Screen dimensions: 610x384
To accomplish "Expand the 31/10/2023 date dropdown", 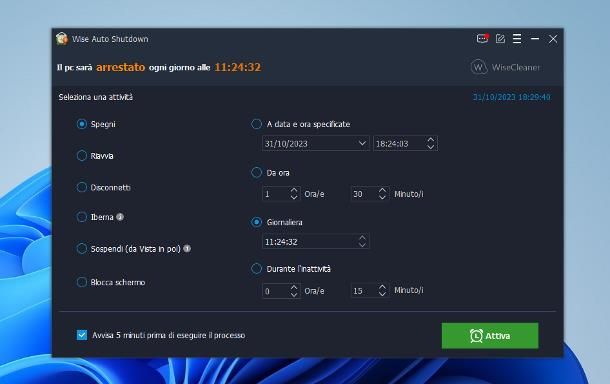I will click(362, 143).
